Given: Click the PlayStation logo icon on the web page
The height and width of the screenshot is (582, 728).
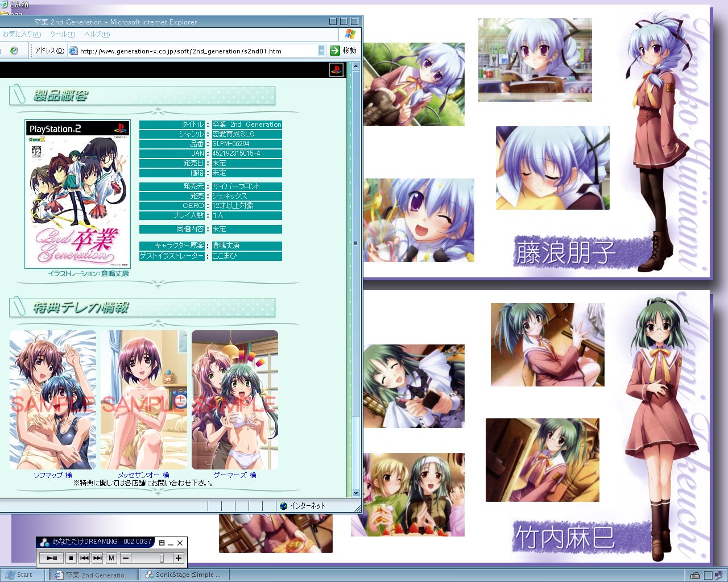Looking at the screenshot, I should pos(336,70).
